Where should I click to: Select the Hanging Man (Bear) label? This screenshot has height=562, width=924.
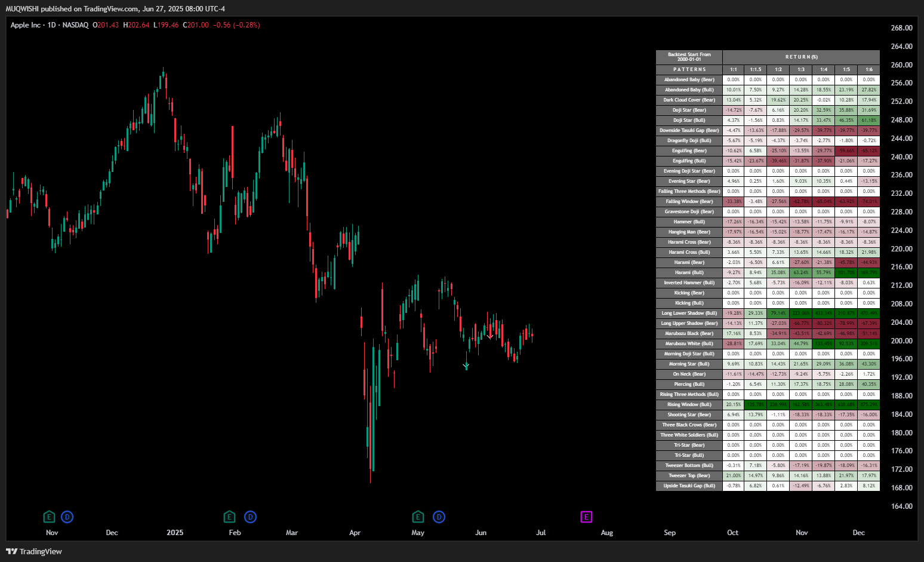click(x=689, y=232)
